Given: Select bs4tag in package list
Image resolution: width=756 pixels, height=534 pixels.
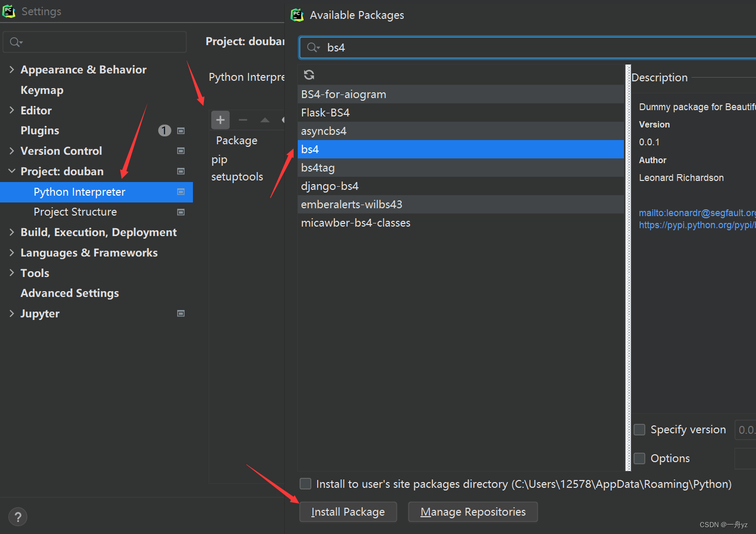Looking at the screenshot, I should point(461,168).
